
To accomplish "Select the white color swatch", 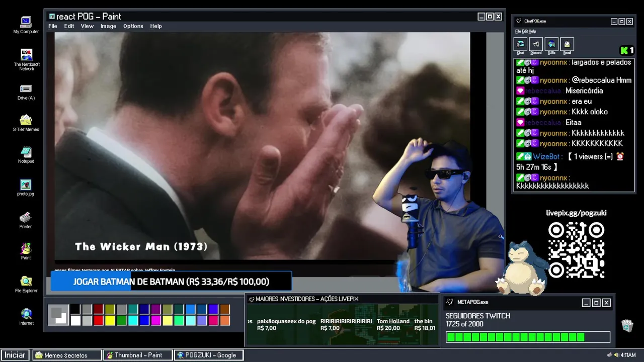I will click(75, 320).
